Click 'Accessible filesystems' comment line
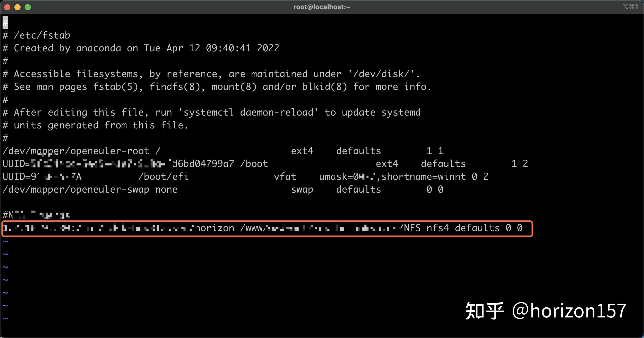The image size is (644, 338). pos(211,74)
